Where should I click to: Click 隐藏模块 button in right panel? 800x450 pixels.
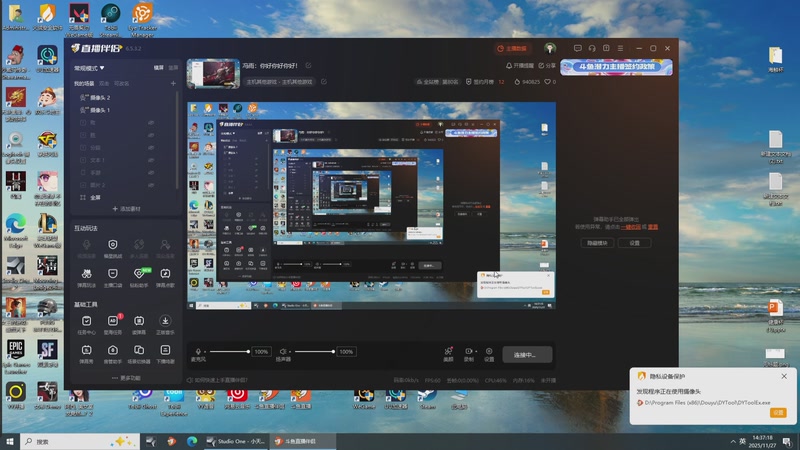pyautogui.click(x=597, y=243)
